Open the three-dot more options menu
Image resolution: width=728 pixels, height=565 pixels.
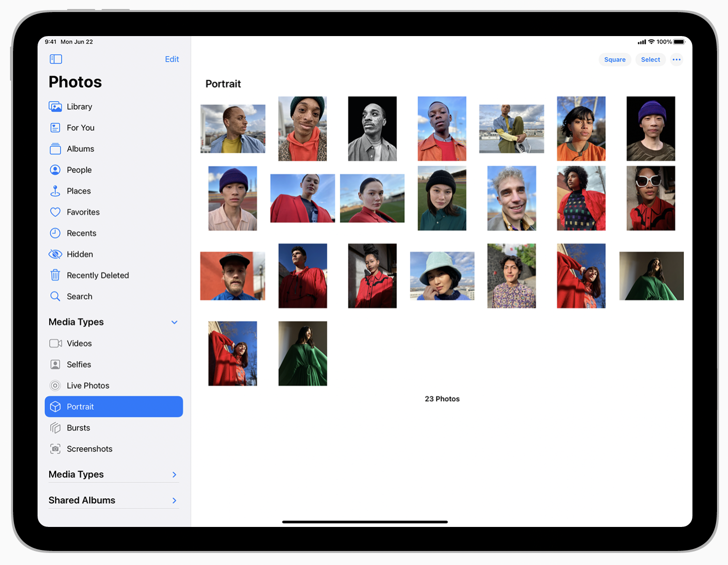point(676,60)
